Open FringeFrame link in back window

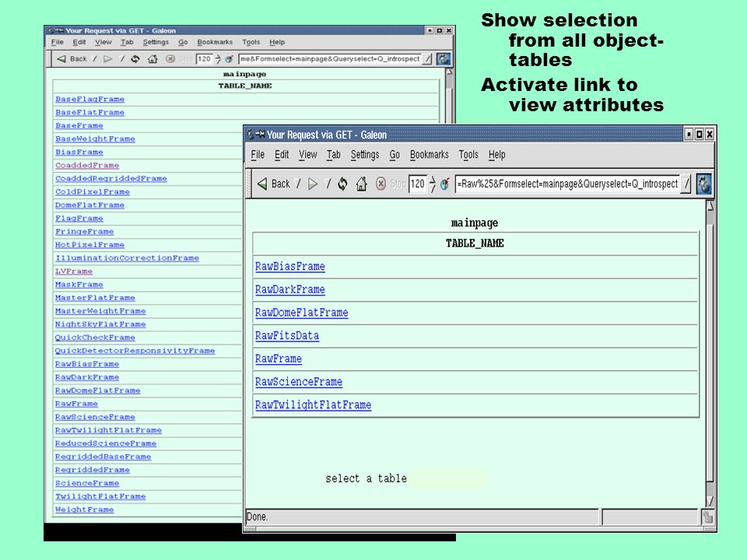point(84,232)
